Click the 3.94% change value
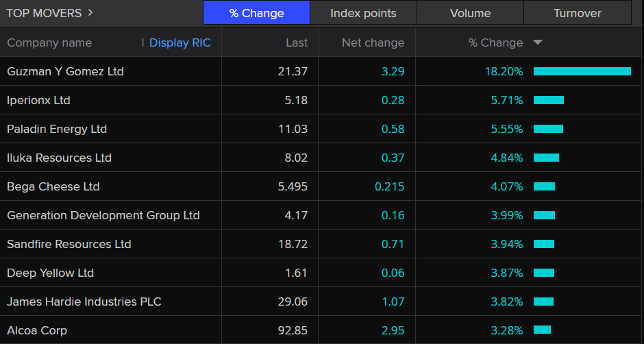Image resolution: width=644 pixels, height=344 pixels. [x=507, y=244]
